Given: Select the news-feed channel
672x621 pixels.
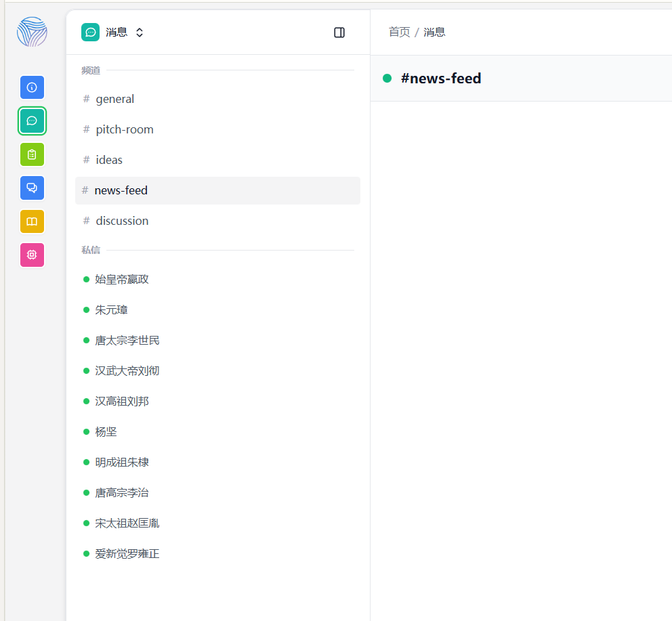Looking at the screenshot, I should click(x=217, y=190).
